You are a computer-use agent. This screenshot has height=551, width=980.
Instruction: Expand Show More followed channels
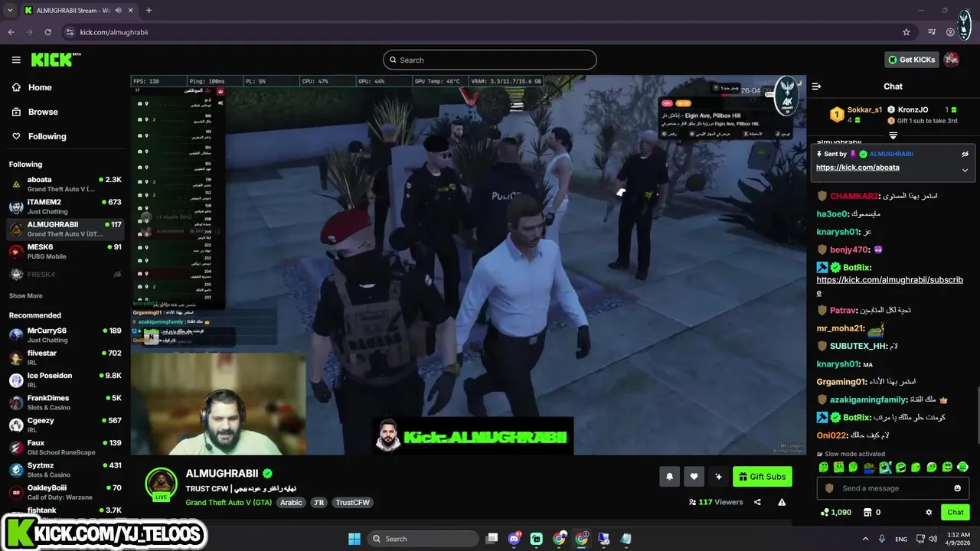click(x=25, y=295)
